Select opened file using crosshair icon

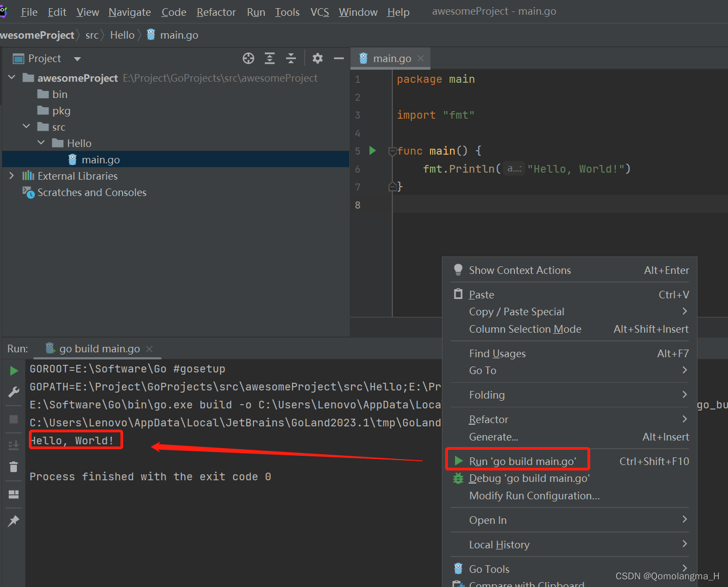(x=248, y=58)
